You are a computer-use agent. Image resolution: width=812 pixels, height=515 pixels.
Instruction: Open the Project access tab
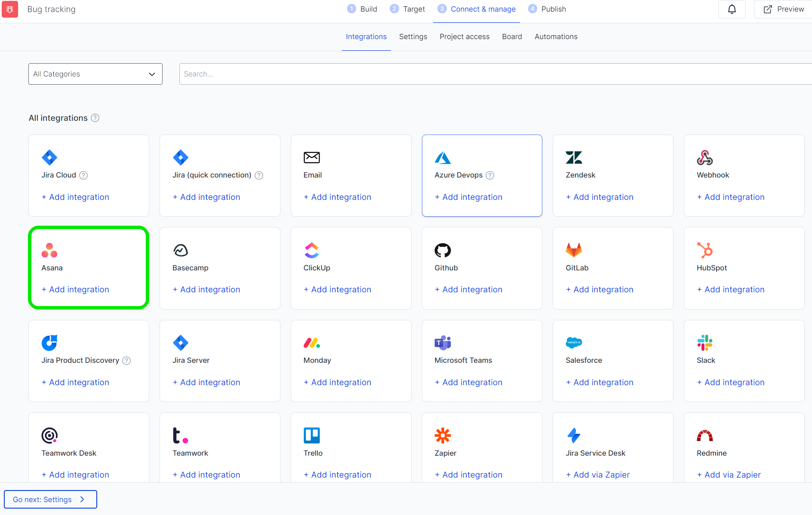click(464, 37)
